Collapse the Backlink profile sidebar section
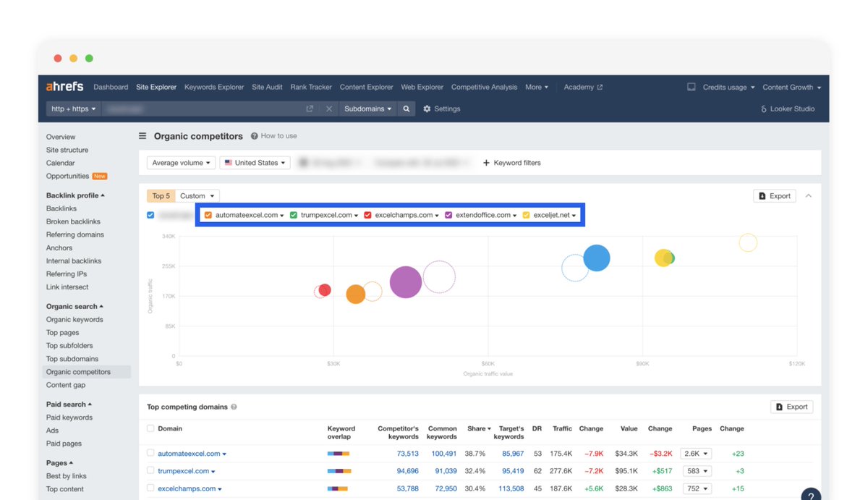 (75, 195)
